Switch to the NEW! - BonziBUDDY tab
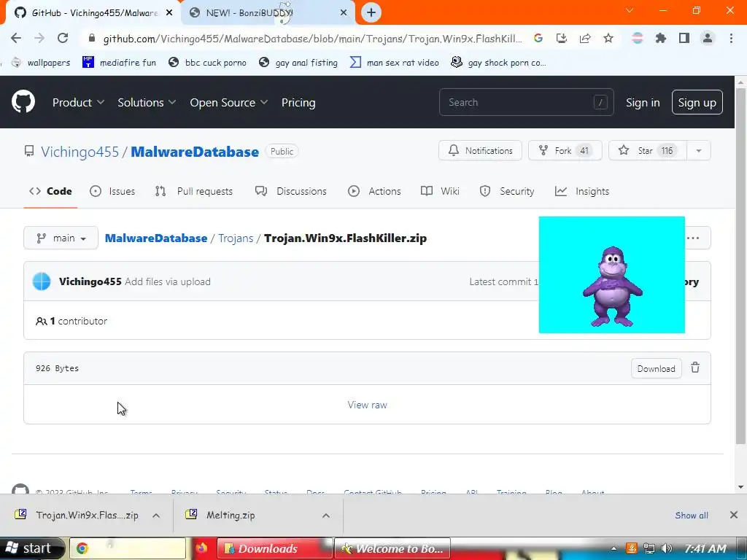Image resolution: width=747 pixels, height=560 pixels. pos(268,13)
